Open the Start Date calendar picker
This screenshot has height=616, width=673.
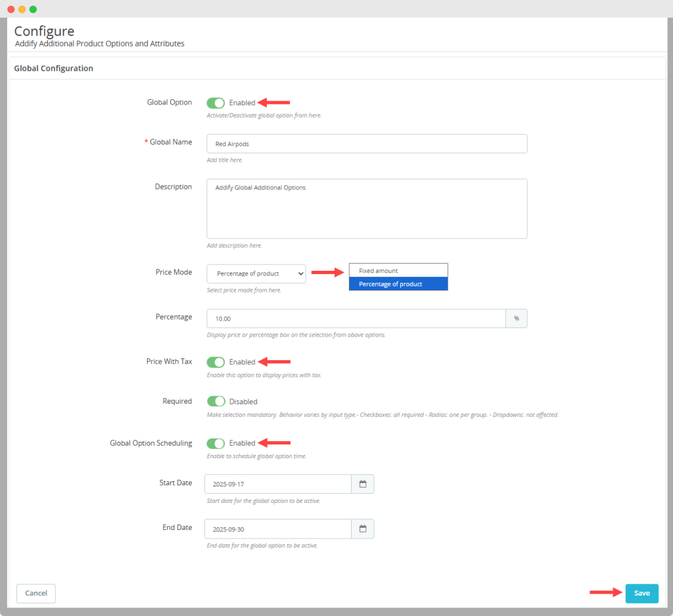(x=363, y=484)
